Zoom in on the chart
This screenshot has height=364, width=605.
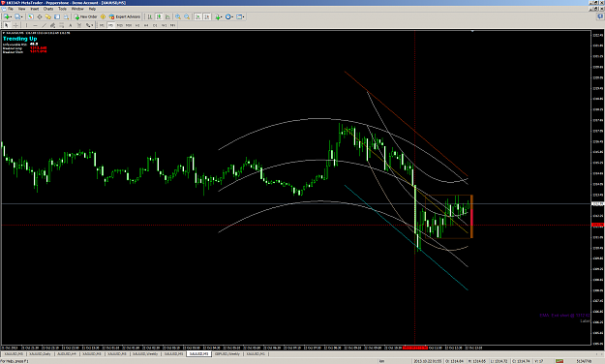[178, 16]
